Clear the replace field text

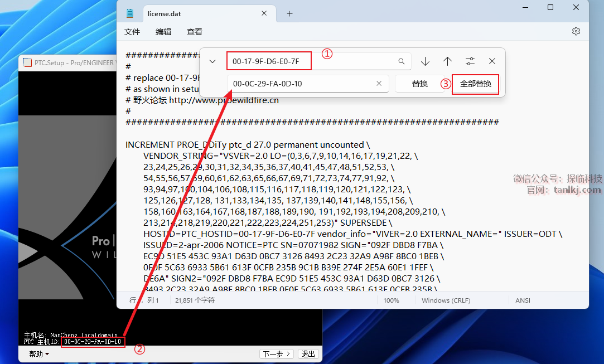point(379,84)
